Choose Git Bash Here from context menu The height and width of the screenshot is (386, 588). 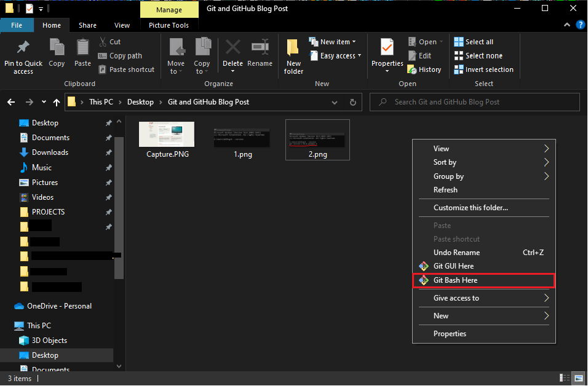pos(483,280)
